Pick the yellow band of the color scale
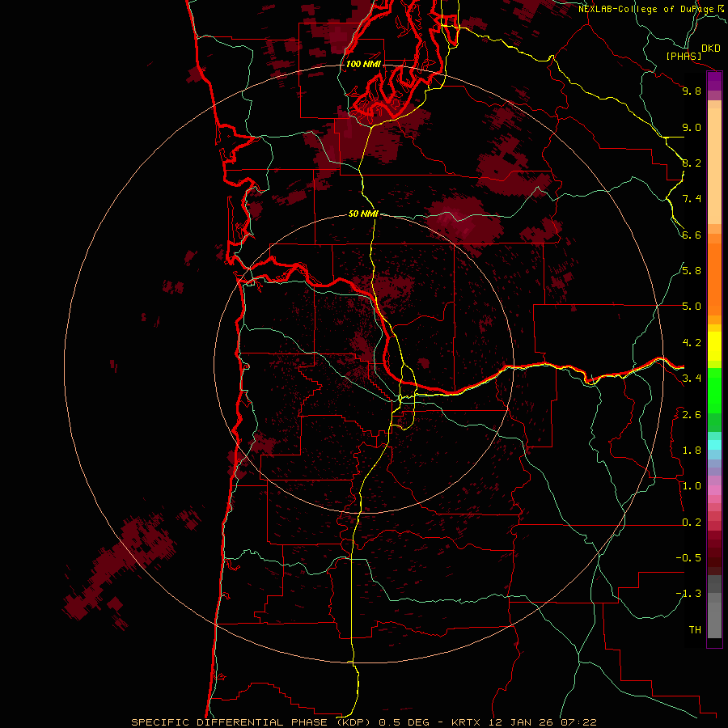This screenshot has height=728, width=728. click(714, 346)
